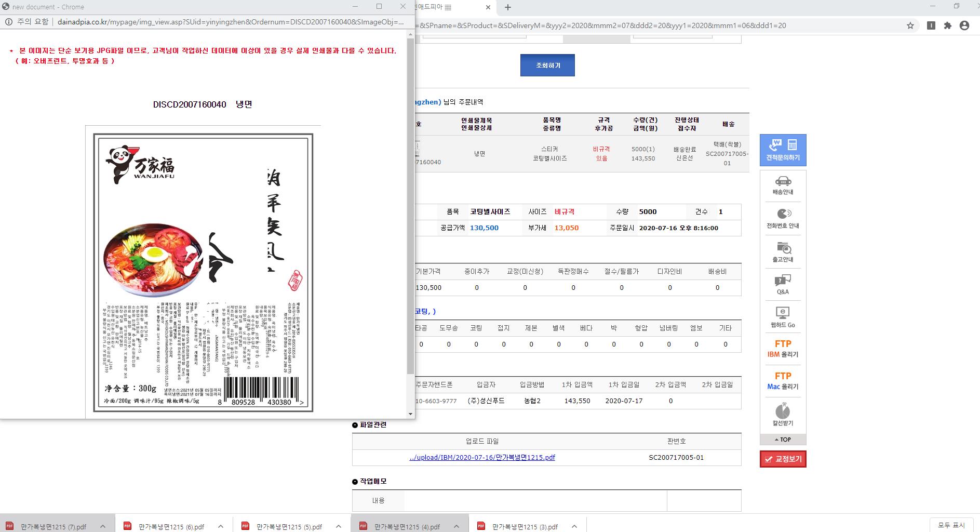This screenshot has width=980, height=532.
Task: Open a new Chrome tab
Action: [508, 7]
